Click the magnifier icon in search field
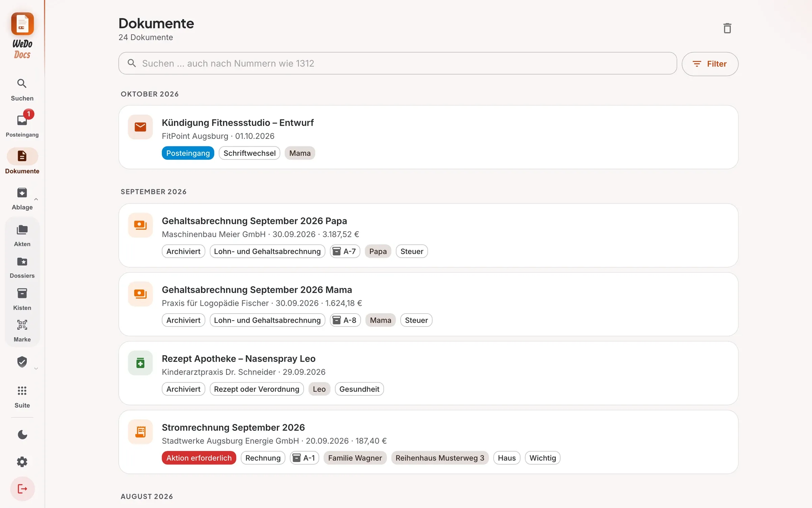 coord(132,63)
